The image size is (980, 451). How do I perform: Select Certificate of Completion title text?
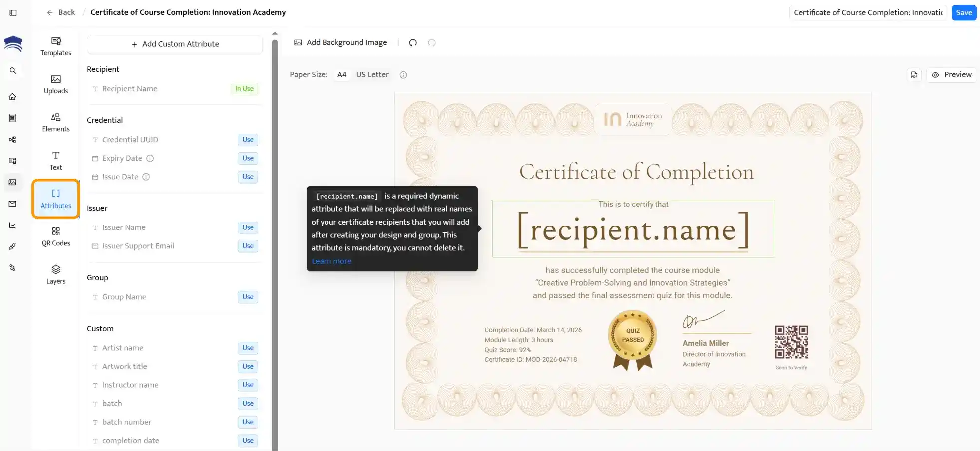[x=637, y=172]
